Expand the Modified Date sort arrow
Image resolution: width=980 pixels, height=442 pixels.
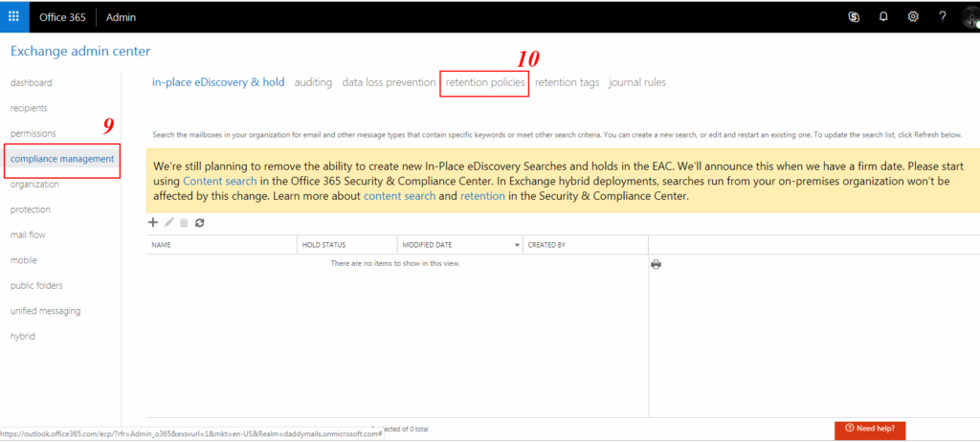coord(517,245)
